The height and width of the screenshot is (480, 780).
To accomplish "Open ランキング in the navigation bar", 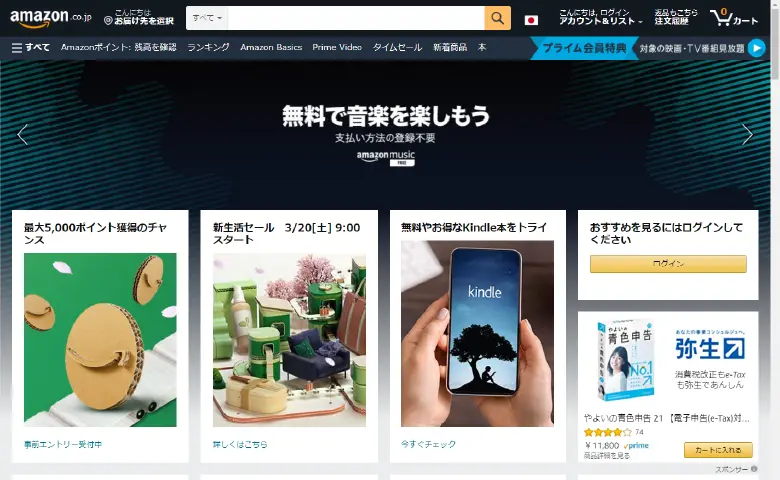I will 208,47.
